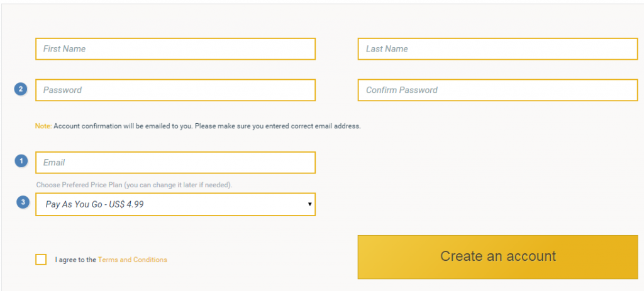Click 'Choose Prefered Price Plan' hint text
This screenshot has width=644, height=291.
click(79, 185)
